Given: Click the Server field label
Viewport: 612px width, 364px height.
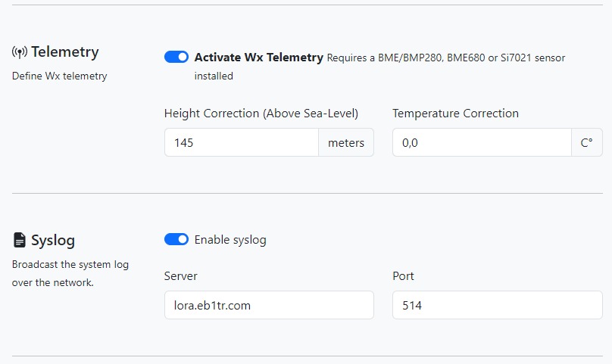Looking at the screenshot, I should click(x=181, y=276).
